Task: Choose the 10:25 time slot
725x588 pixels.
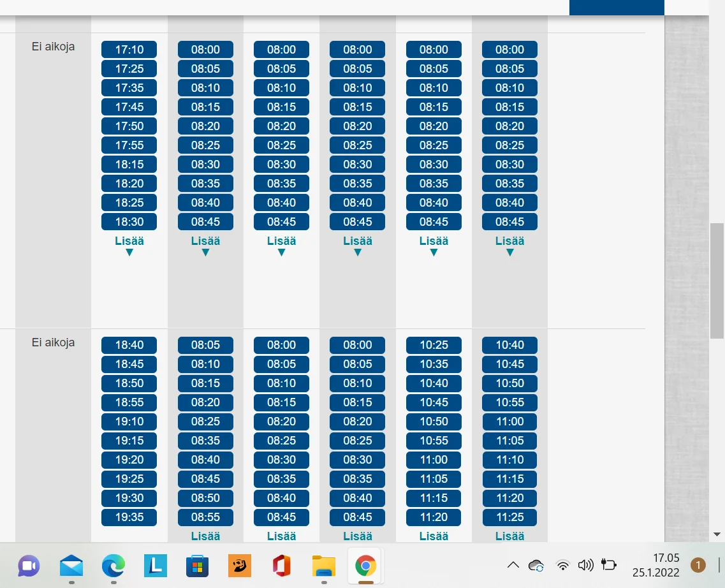Action: point(434,345)
